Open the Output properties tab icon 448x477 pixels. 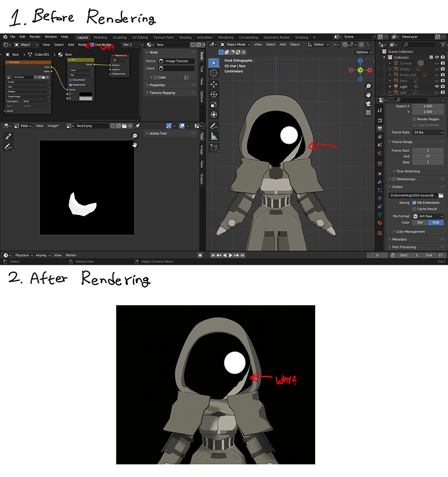tap(380, 128)
